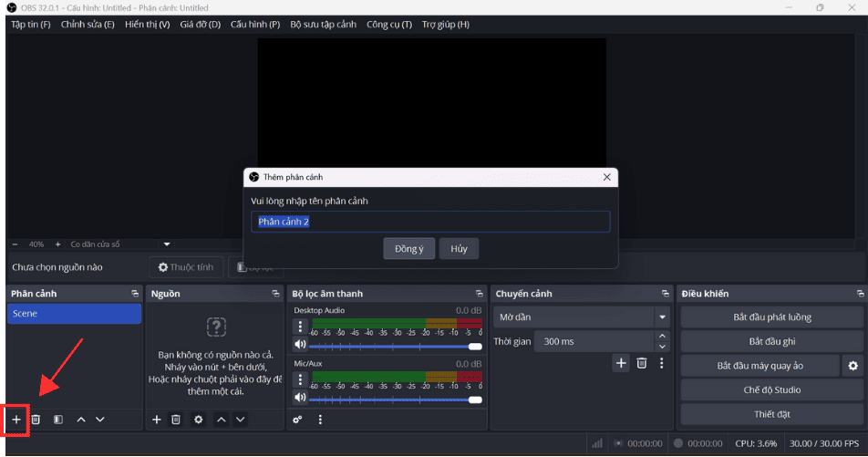Open Hiển thị (V) menu
The width and height of the screenshot is (868, 457).
click(148, 25)
